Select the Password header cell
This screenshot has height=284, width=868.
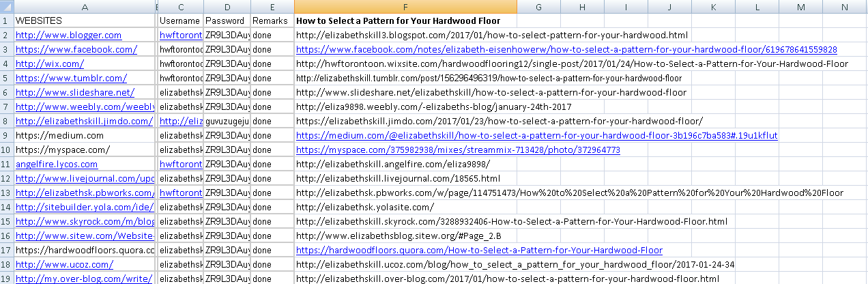coord(227,21)
